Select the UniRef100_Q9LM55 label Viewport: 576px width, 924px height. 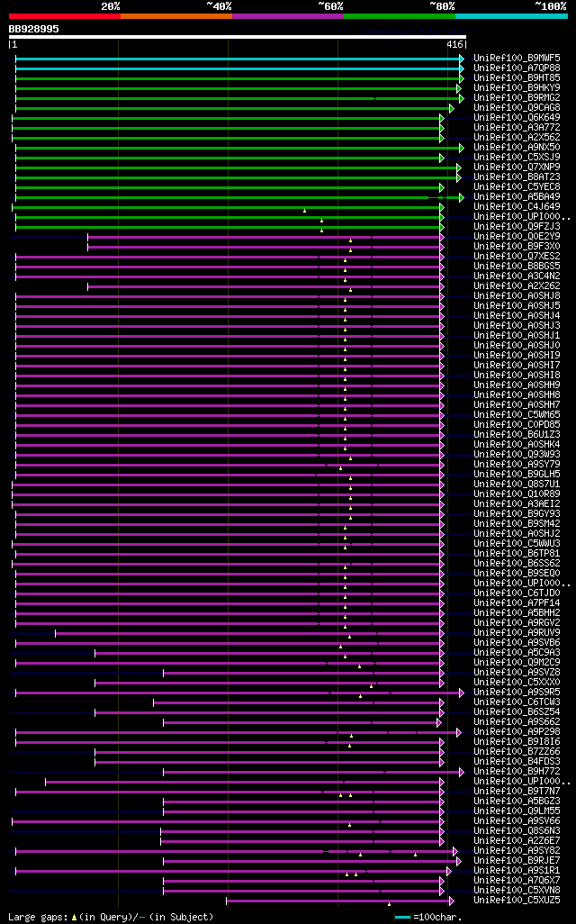click(x=517, y=811)
